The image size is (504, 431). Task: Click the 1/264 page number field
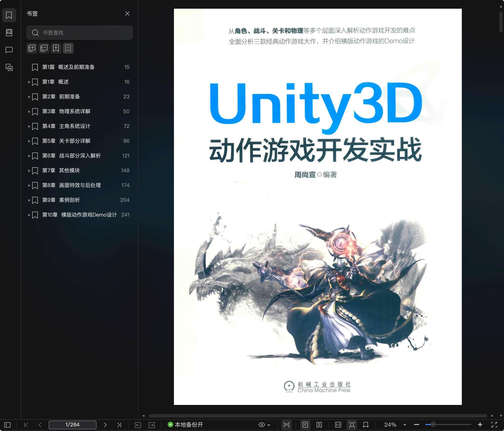click(x=72, y=425)
